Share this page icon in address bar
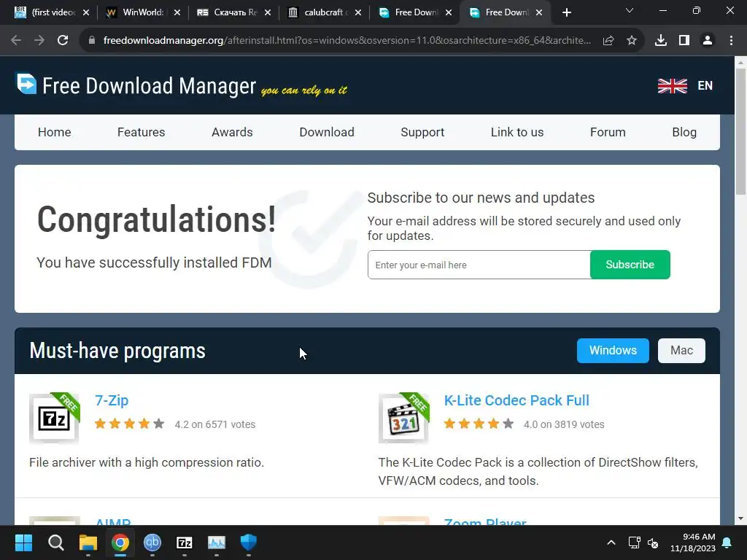 [x=608, y=41]
